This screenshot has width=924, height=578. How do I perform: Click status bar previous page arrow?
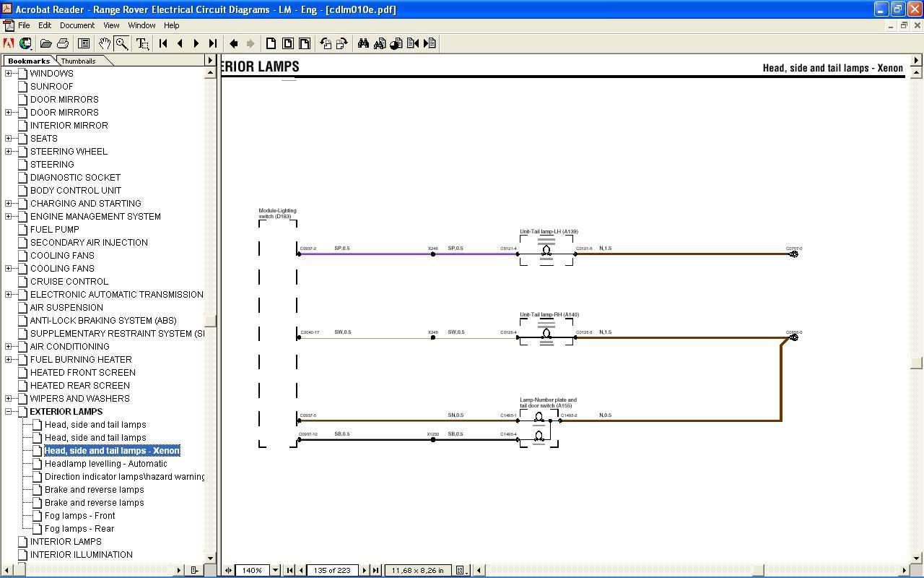[301, 570]
